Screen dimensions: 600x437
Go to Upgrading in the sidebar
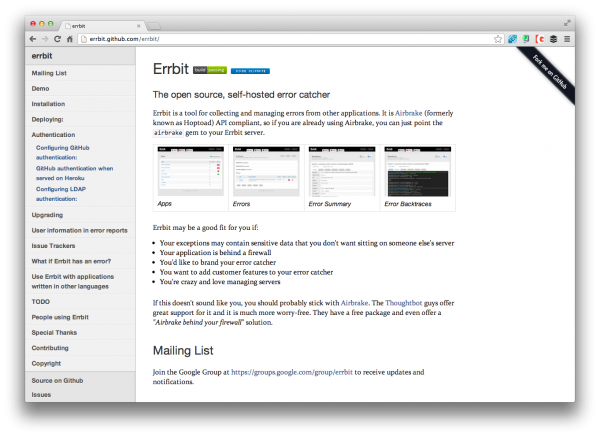[47, 215]
